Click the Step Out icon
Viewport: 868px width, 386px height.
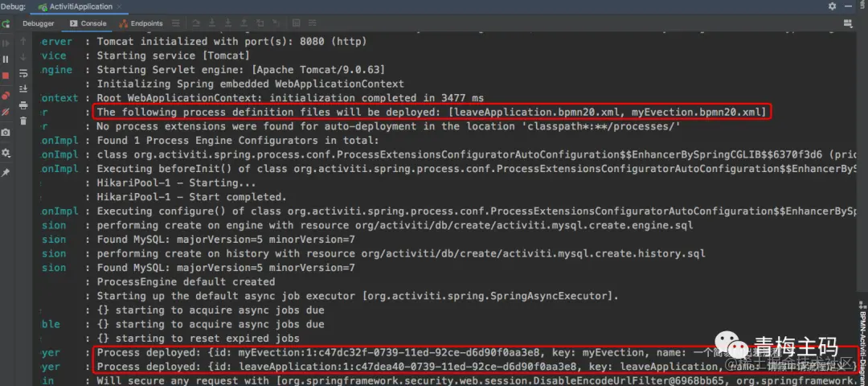pos(244,23)
